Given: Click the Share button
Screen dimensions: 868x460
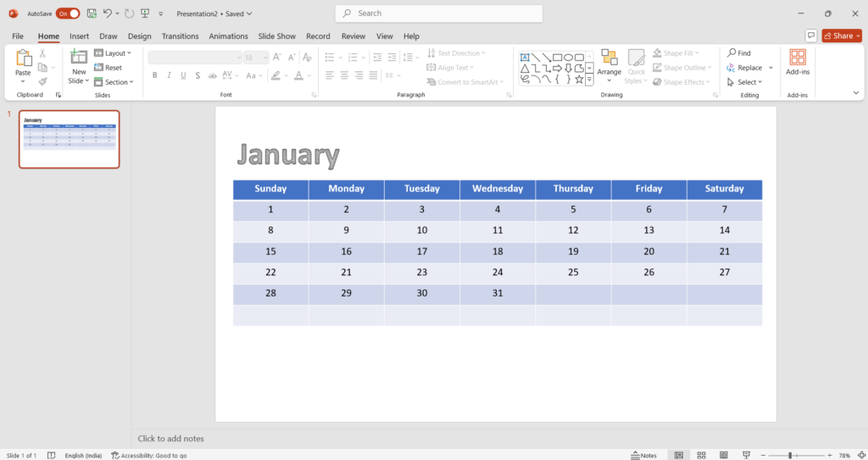Looking at the screenshot, I should pyautogui.click(x=841, y=36).
